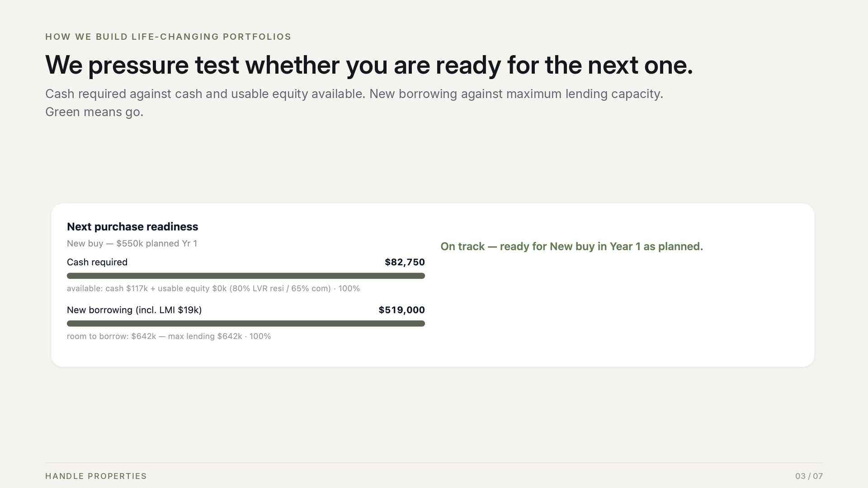Select the On track status message

pyautogui.click(x=572, y=246)
